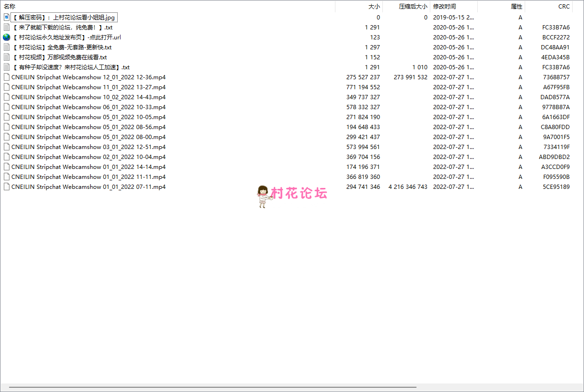
Task: Sort by the 大小 column header
Action: 374,7
